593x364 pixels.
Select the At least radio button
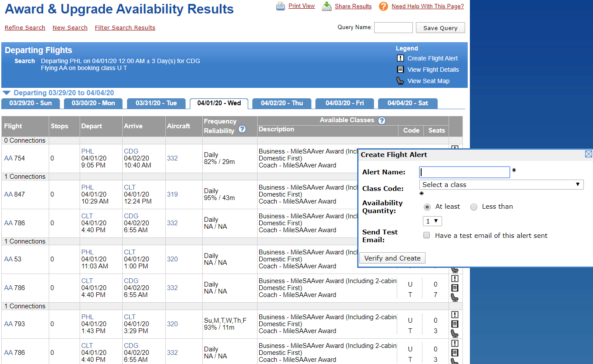[427, 207]
